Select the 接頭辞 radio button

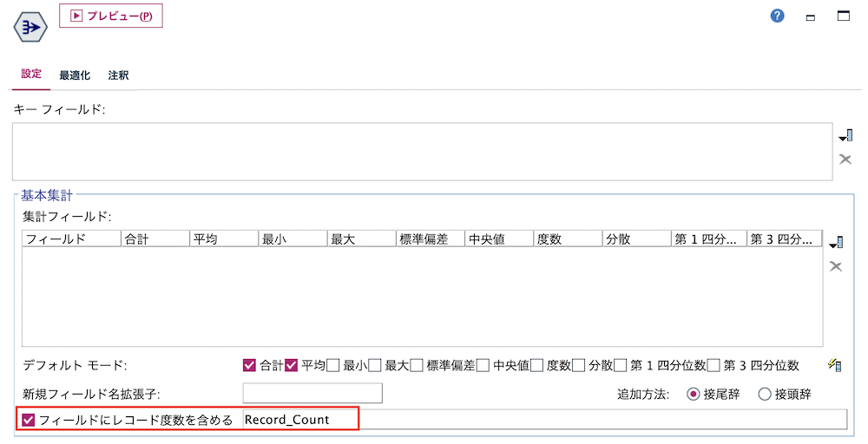[x=765, y=395]
